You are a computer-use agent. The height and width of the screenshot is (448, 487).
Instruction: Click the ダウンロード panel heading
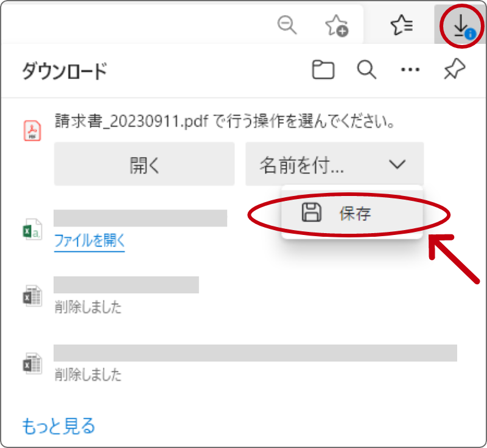tap(65, 71)
